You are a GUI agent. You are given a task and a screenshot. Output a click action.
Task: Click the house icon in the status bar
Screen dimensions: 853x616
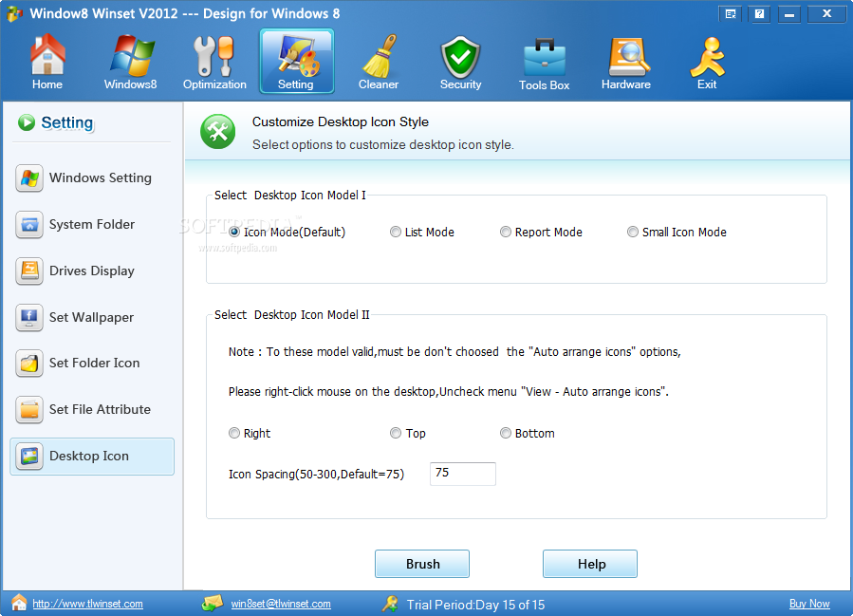pos(19,603)
